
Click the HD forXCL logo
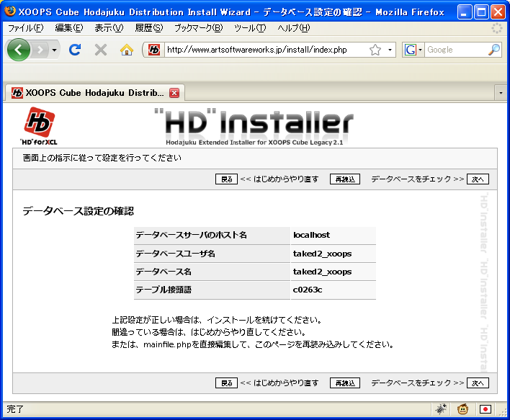click(x=39, y=126)
